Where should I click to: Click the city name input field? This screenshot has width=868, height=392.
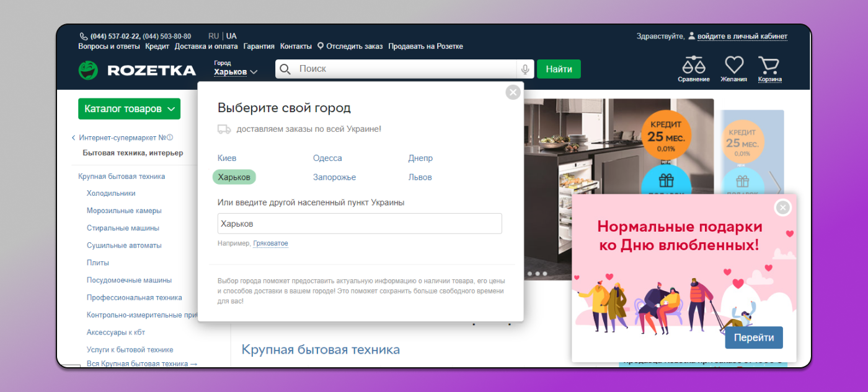tap(360, 224)
